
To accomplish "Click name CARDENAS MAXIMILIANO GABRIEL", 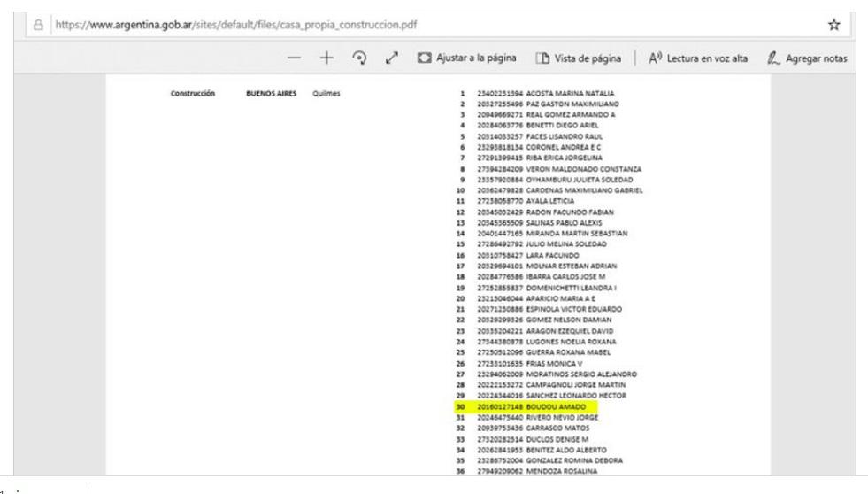I will 585,190.
